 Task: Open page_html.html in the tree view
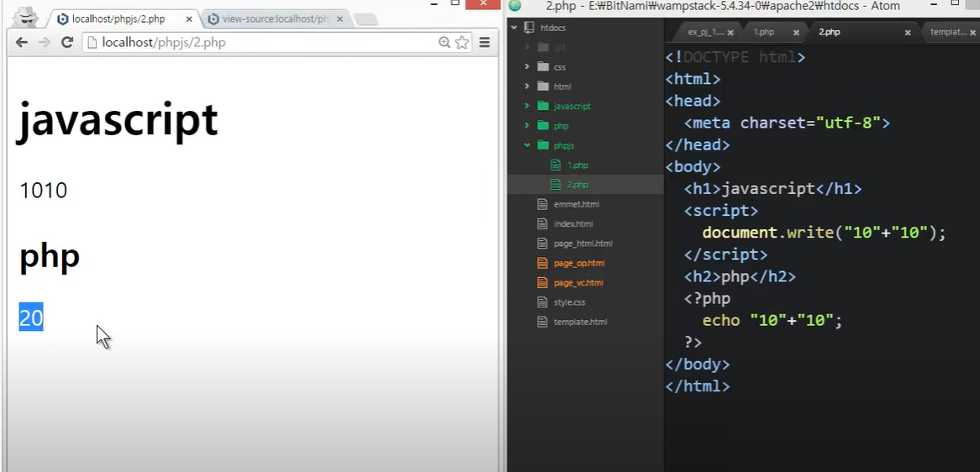tap(583, 244)
